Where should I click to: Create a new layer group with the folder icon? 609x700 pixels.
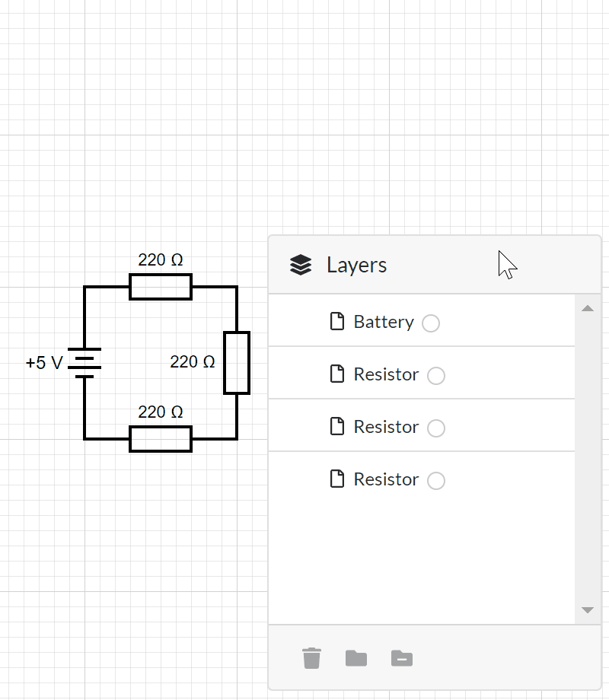356,658
